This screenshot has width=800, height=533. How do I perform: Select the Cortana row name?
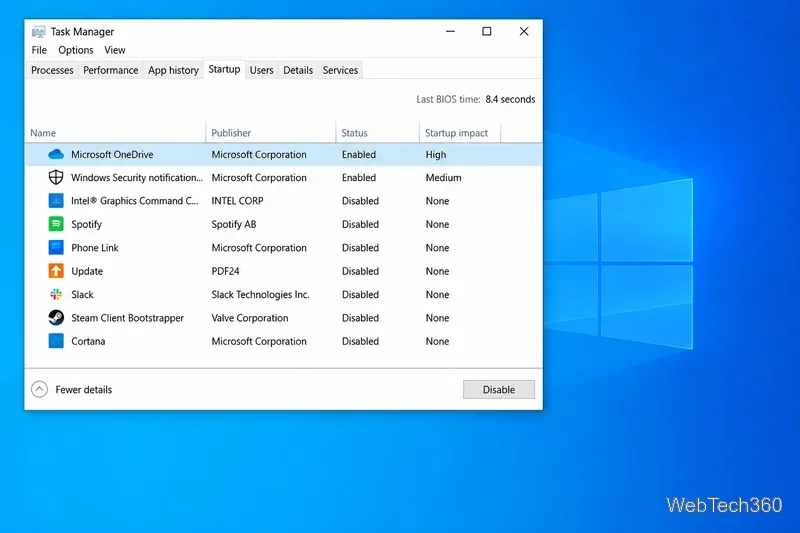88,341
